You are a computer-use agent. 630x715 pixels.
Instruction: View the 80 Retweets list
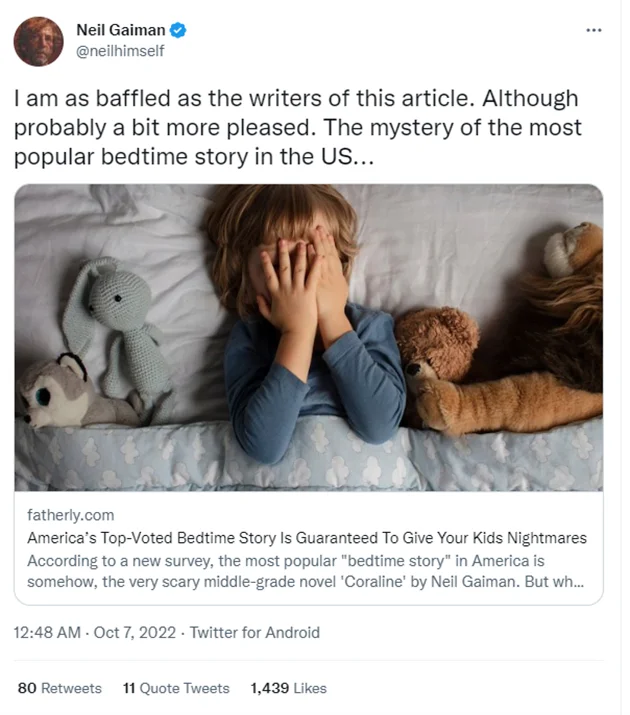(x=60, y=688)
